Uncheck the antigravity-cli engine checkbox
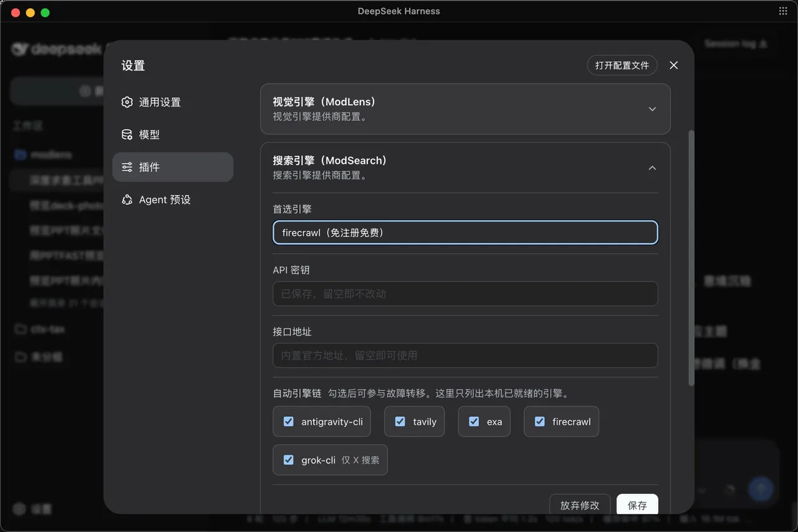 click(x=289, y=422)
